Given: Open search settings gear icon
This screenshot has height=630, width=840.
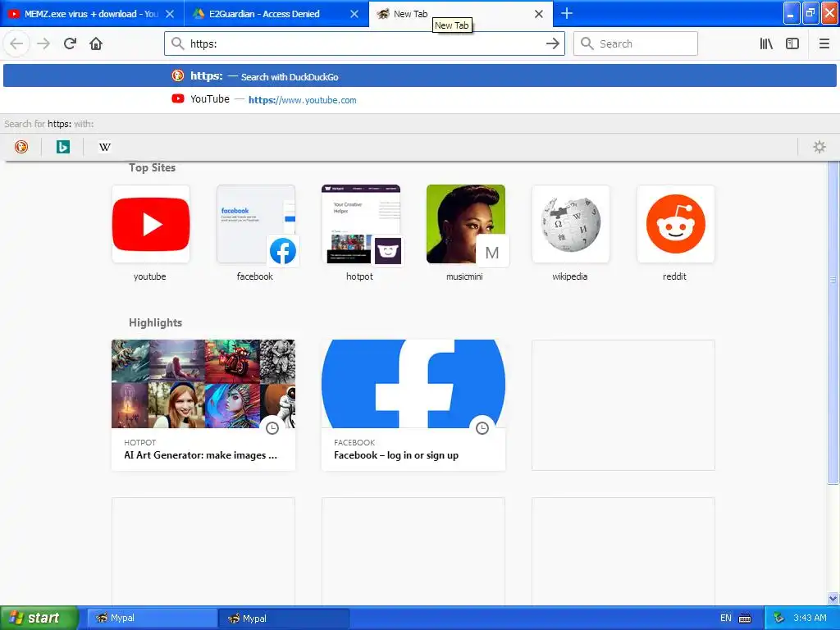Looking at the screenshot, I should click(x=819, y=147).
